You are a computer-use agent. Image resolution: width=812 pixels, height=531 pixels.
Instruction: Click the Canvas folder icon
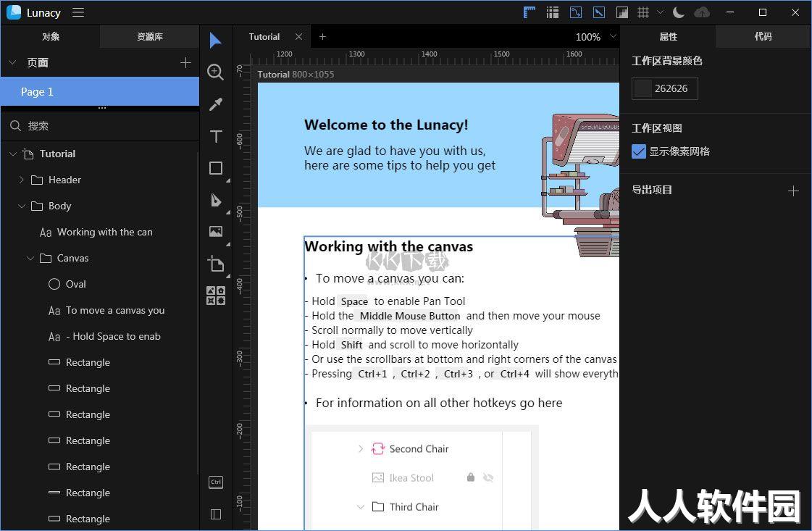coord(46,258)
